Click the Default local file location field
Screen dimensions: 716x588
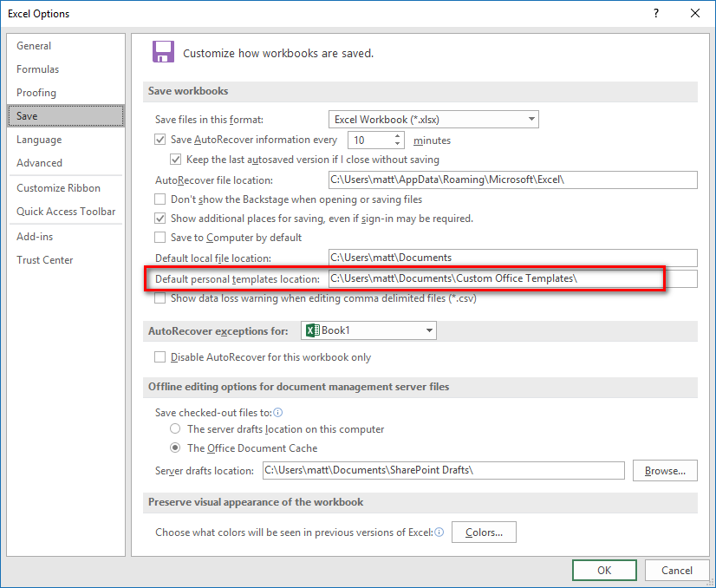(x=513, y=258)
